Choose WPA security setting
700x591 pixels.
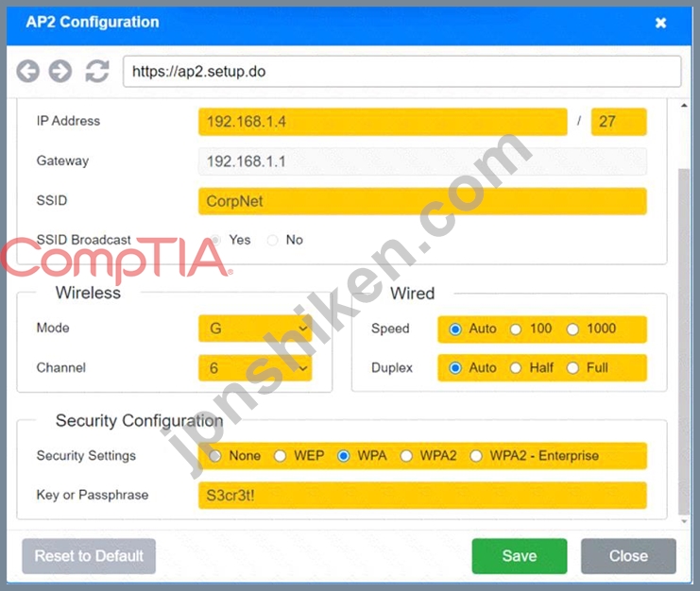tap(343, 456)
